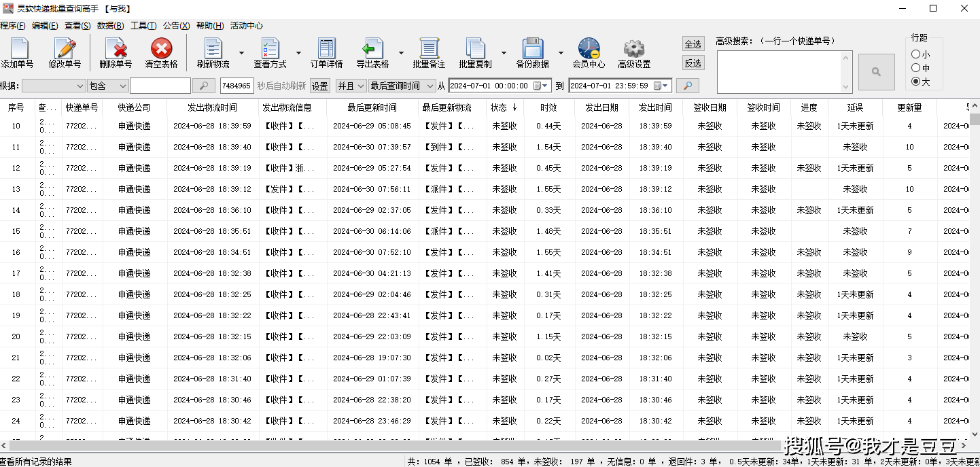980x467 pixels.
Task: Click time cell 2024-06-28 18:39:40
Action: tap(212, 147)
